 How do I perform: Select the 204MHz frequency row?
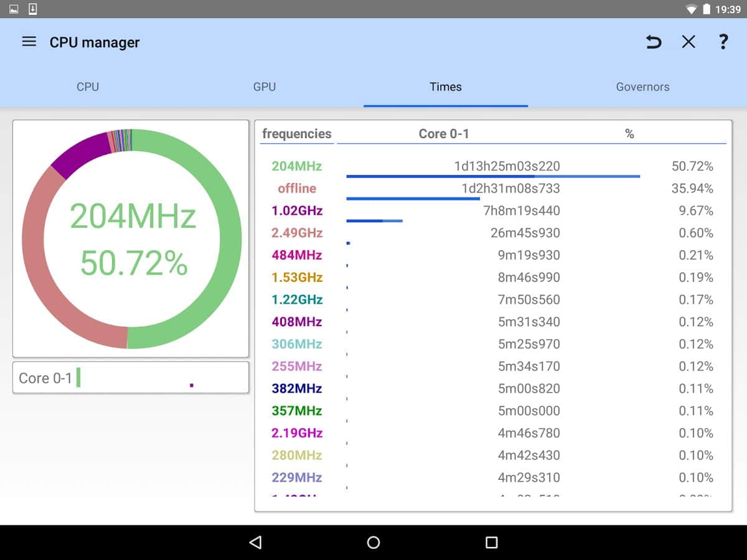296,166
